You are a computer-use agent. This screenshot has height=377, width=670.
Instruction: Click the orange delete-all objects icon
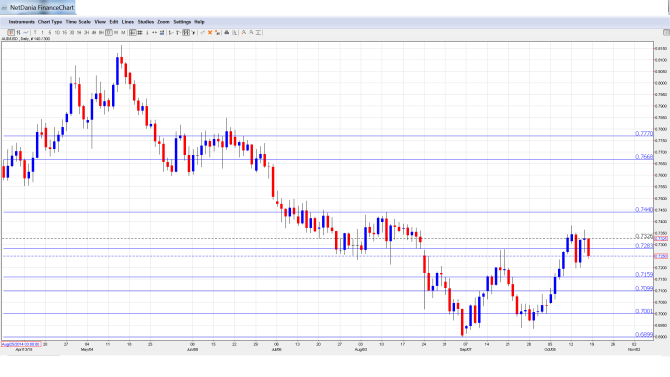pyautogui.click(x=217, y=32)
